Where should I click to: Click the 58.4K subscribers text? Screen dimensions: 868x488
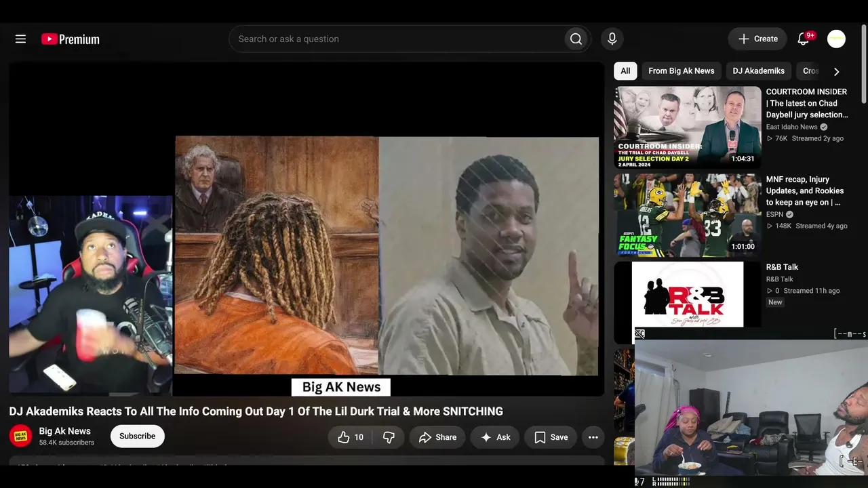coord(66,443)
